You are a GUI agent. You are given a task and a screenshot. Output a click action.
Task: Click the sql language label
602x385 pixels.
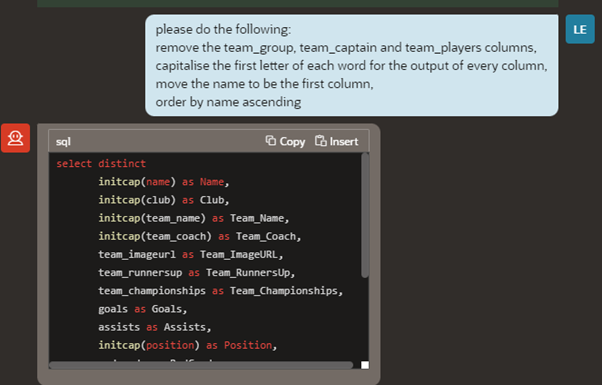point(63,142)
